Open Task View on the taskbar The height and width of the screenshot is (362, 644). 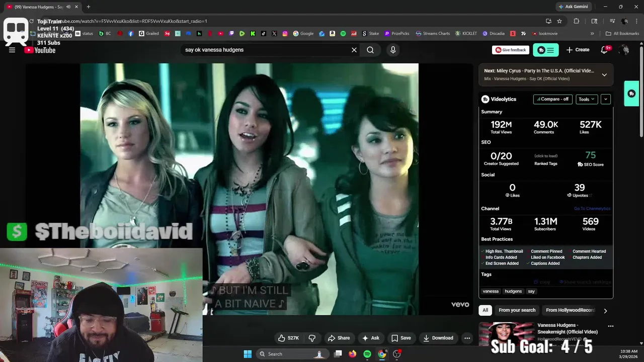pyautogui.click(x=338, y=354)
